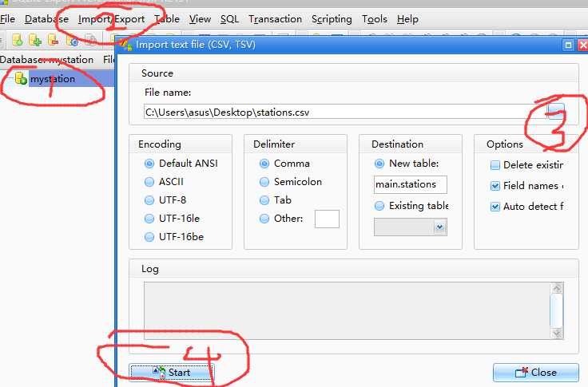Click the Start button to begin import

coord(172,373)
